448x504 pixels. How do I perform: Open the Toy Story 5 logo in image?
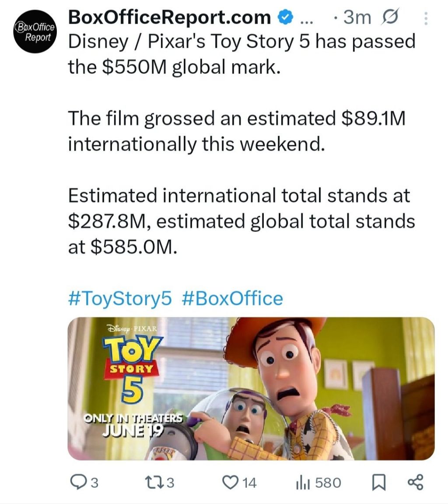(133, 367)
